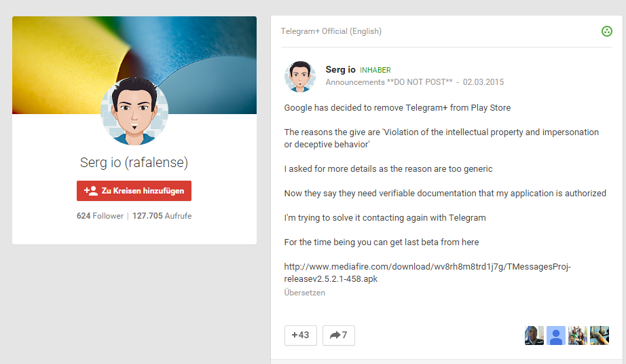Select the group photo avatar below the post

[578, 335]
